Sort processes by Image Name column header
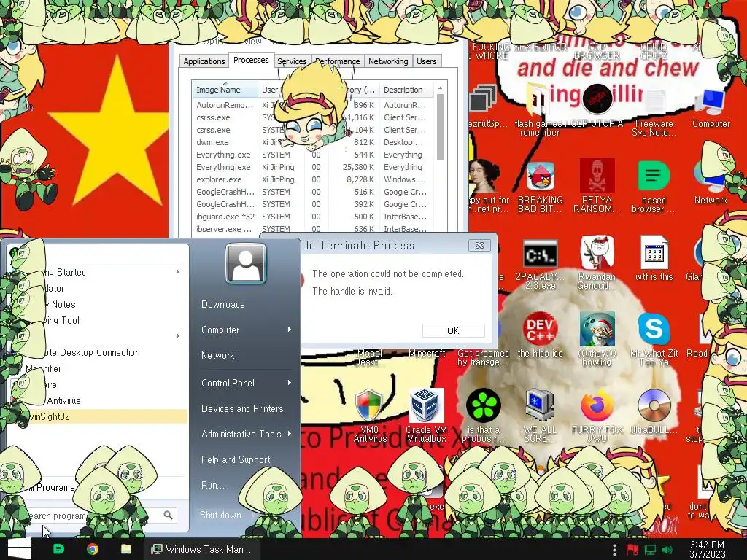This screenshot has width=747, height=560. pyautogui.click(x=225, y=90)
